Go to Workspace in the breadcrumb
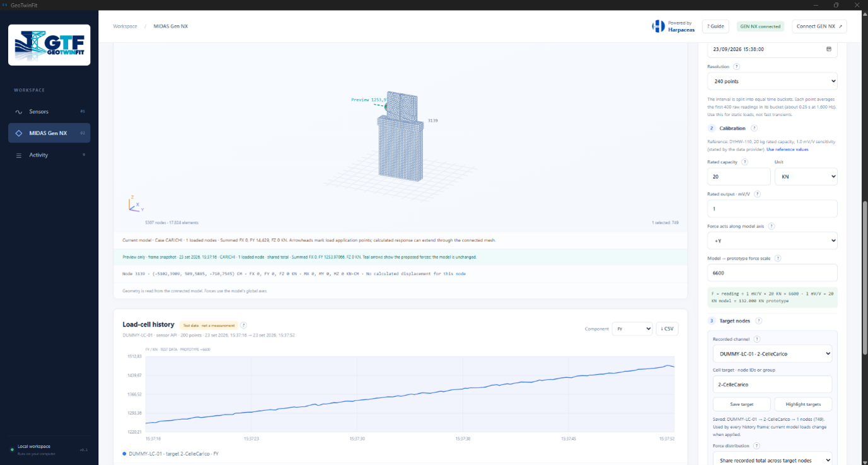 click(125, 26)
